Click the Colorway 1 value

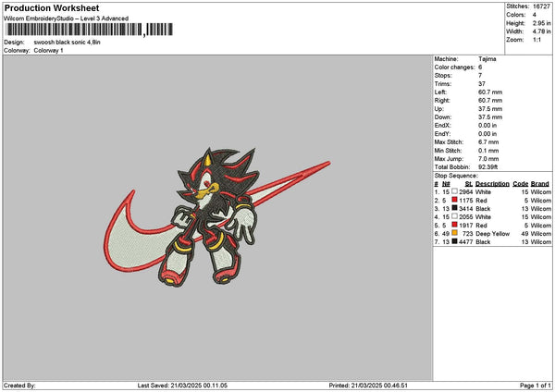(48, 51)
